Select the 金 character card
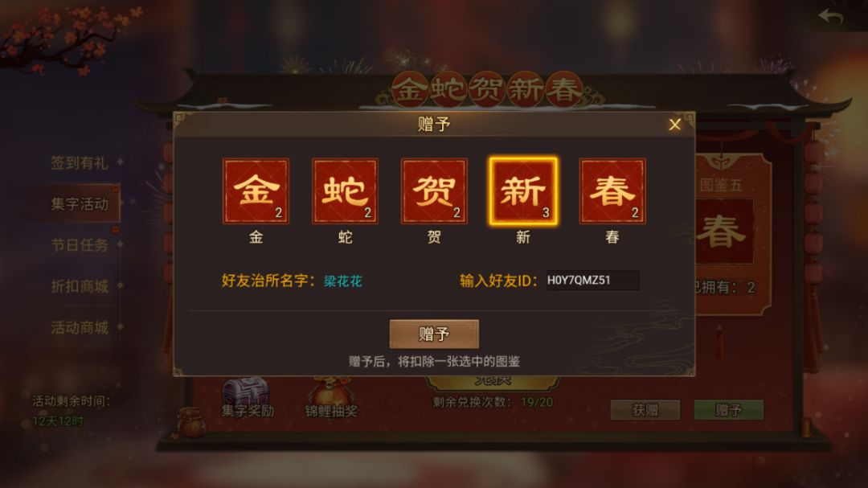Image resolution: width=868 pixels, height=488 pixels. [256, 191]
